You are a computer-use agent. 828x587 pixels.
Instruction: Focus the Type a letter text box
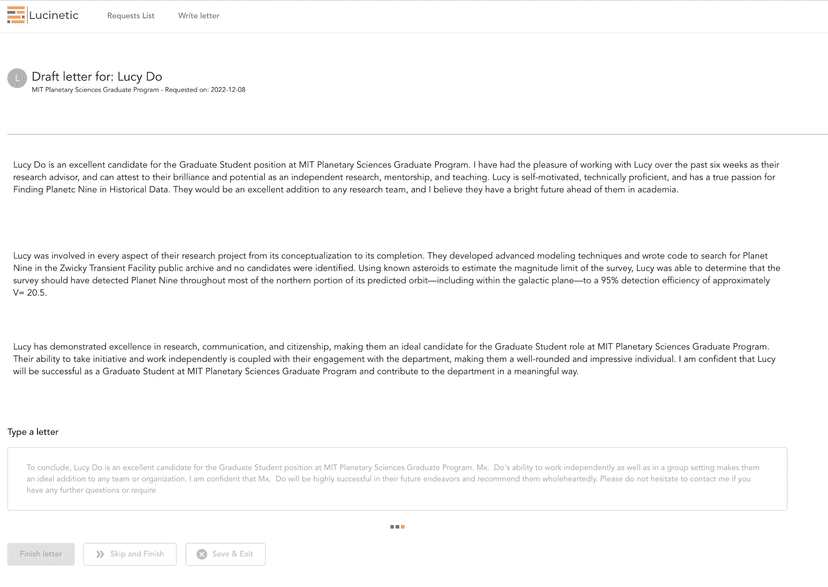(397, 479)
